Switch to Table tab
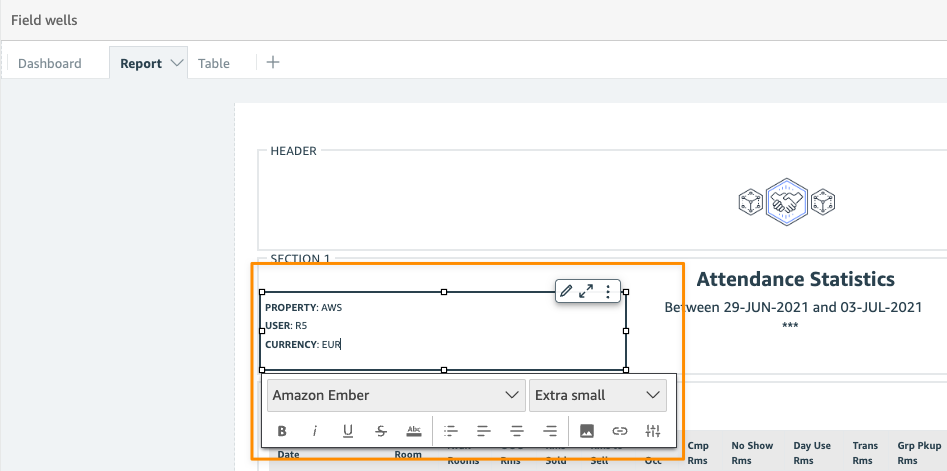Image resolution: width=947 pixels, height=471 pixels. click(x=214, y=63)
